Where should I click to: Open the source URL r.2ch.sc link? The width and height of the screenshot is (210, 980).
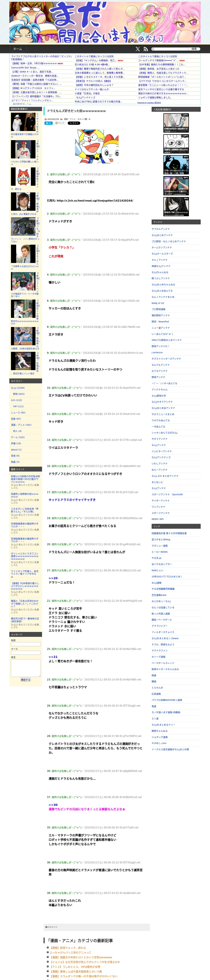(95, 200)
